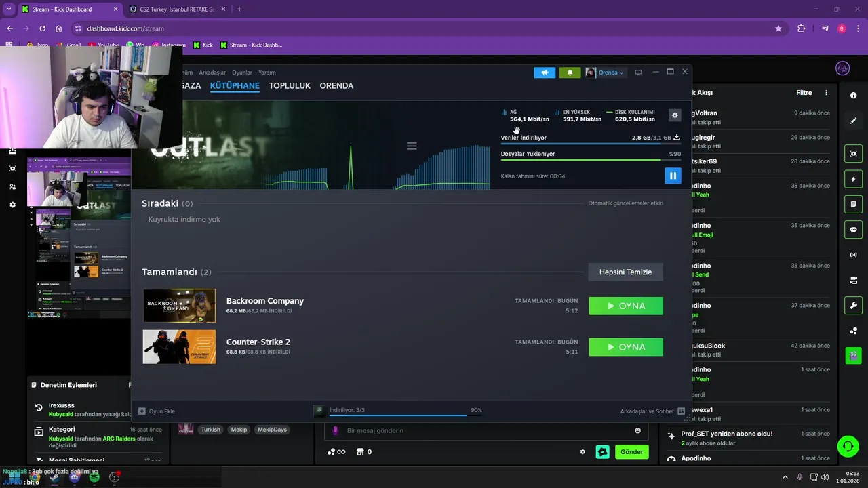Toggle the Kick notes document icon
This screenshot has height=488, width=868.
click(853, 204)
